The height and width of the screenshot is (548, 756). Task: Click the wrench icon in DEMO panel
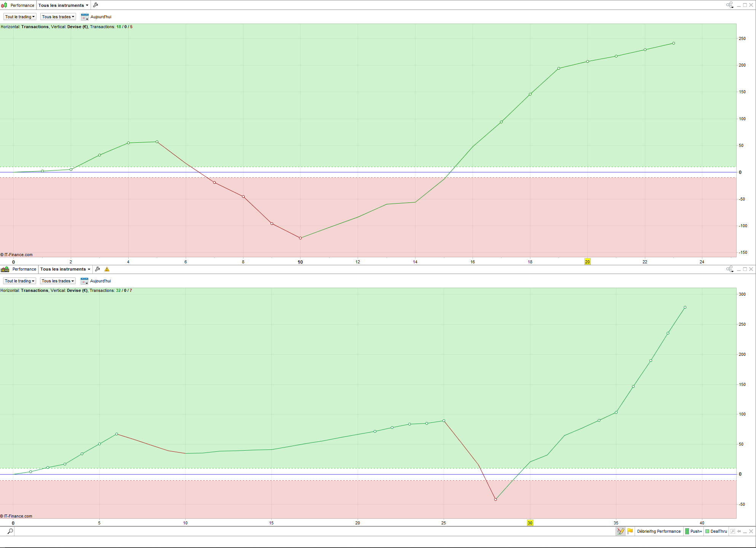tap(97, 269)
